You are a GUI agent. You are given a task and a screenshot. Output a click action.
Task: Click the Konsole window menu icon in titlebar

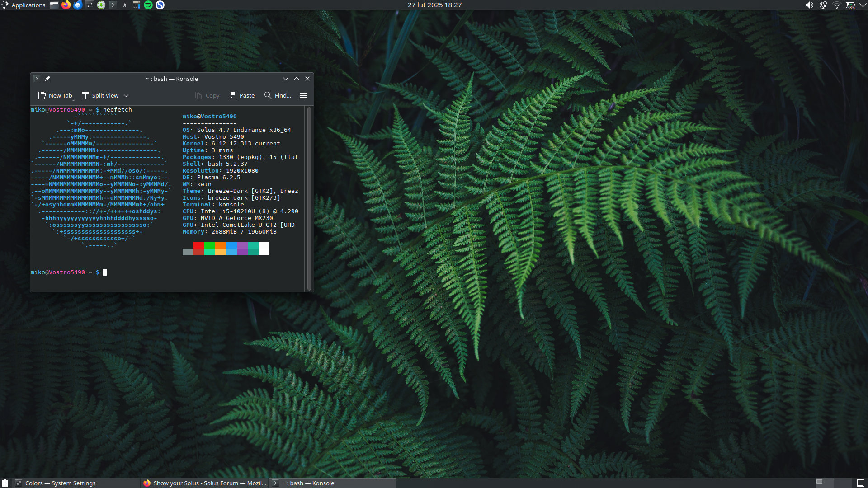(37, 78)
